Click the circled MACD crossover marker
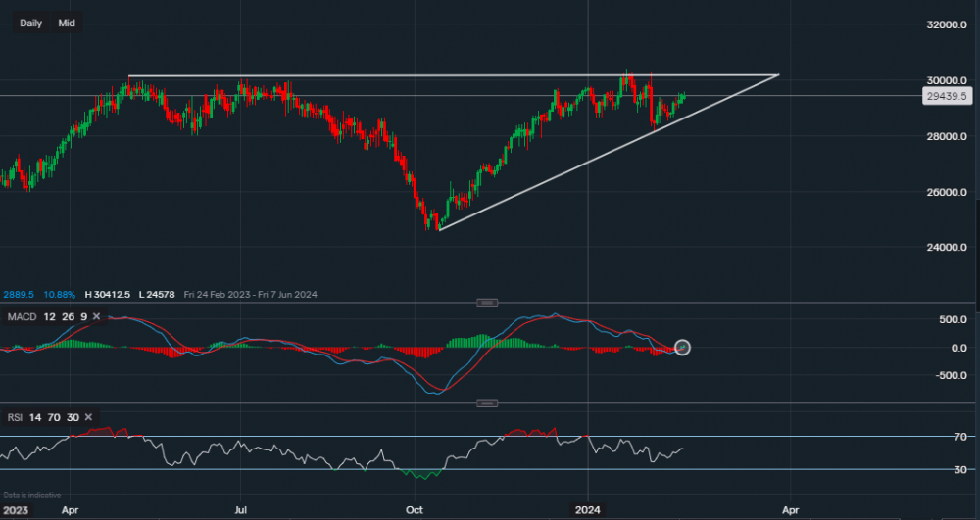 click(x=682, y=347)
